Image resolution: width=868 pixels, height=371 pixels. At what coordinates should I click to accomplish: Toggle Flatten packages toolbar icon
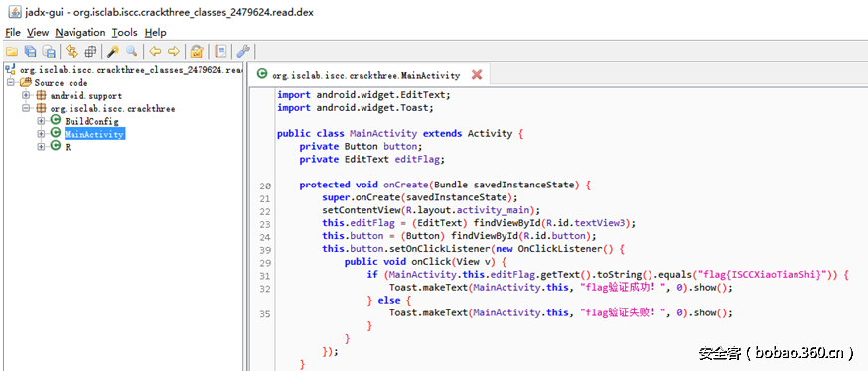[90, 52]
